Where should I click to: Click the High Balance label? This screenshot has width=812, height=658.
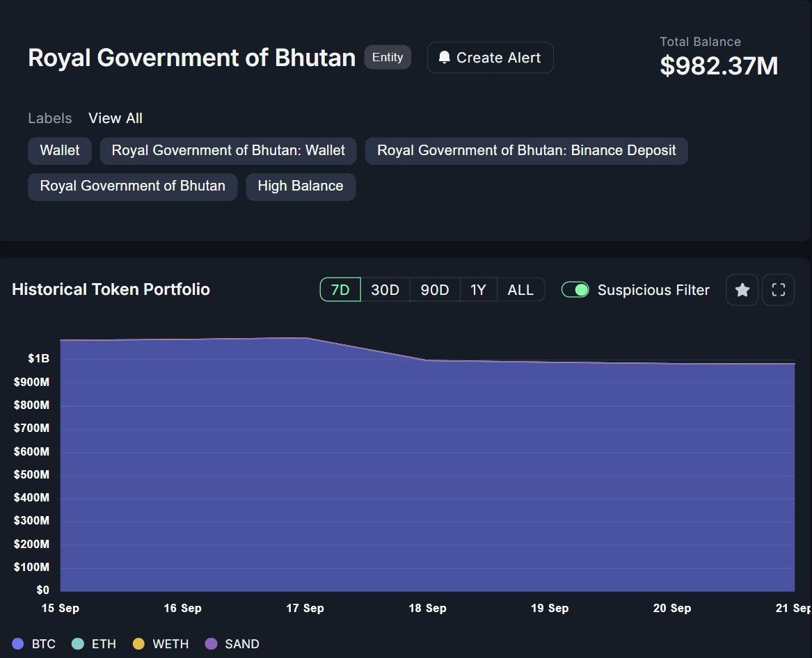[x=301, y=186]
